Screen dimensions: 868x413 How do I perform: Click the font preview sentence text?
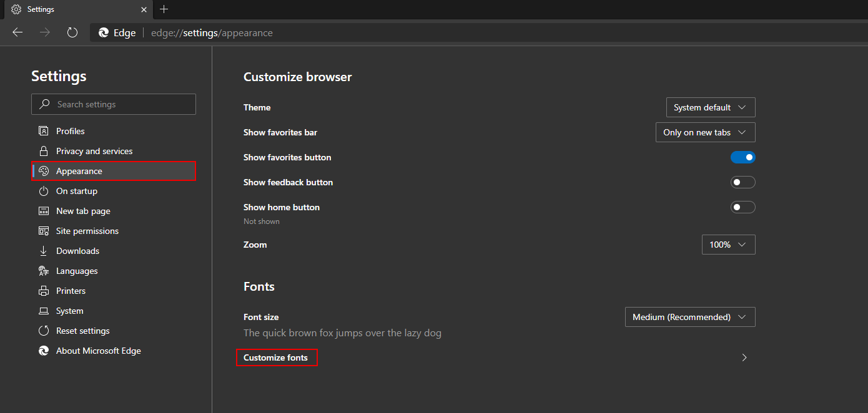pyautogui.click(x=342, y=333)
